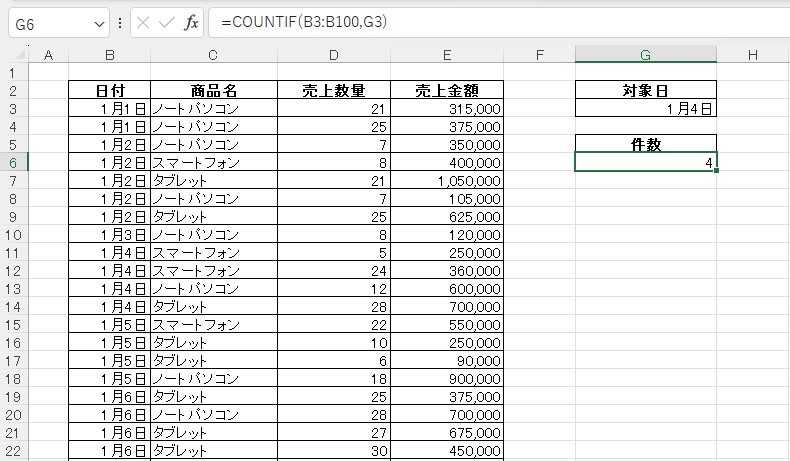Image resolution: width=790 pixels, height=461 pixels.
Task: Click the 1月1日 date cell in row 4
Action: tap(109, 126)
